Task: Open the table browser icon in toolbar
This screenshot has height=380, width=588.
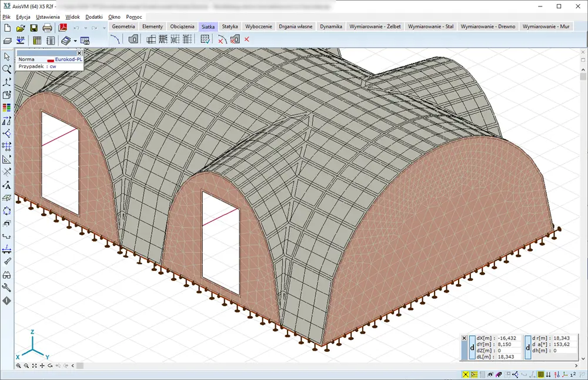Action: [x=37, y=41]
